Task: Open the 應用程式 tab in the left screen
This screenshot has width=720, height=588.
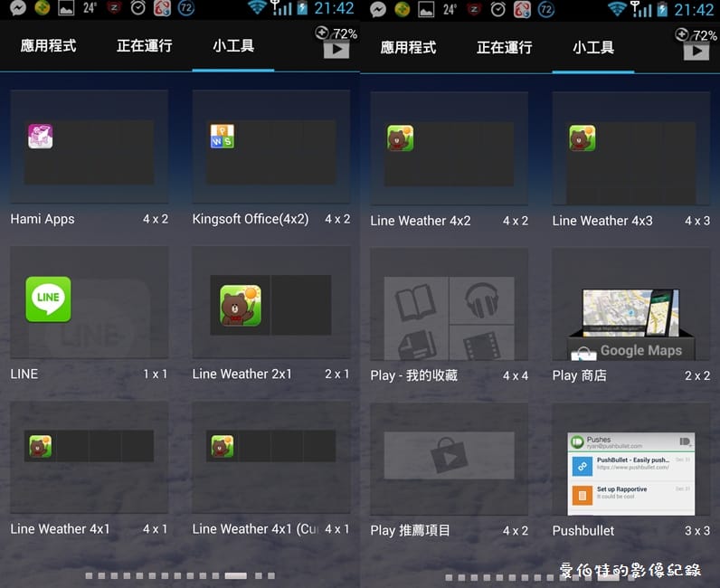Action: tap(48, 46)
